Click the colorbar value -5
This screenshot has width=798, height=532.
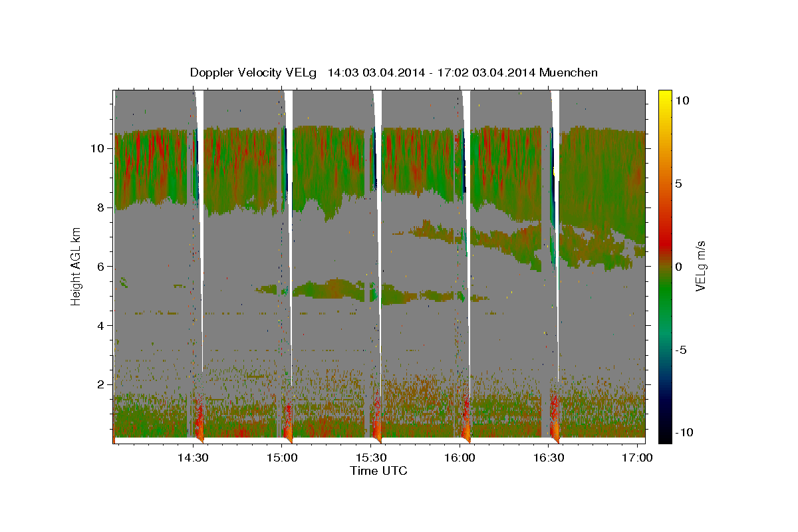[682, 350]
